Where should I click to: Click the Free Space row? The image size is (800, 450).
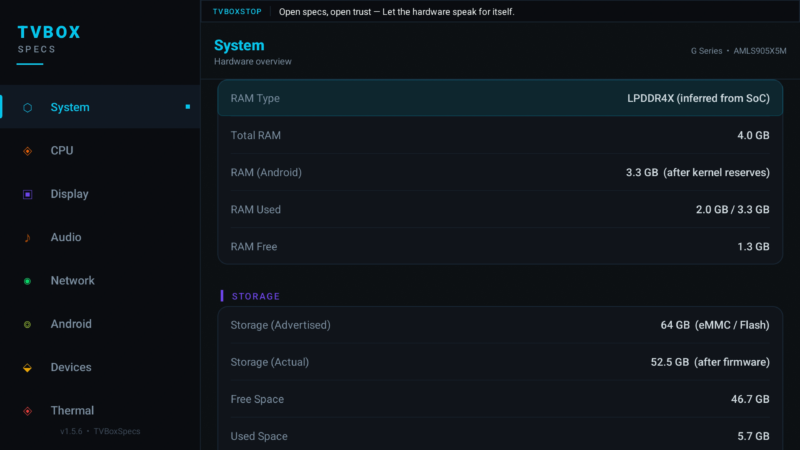500,399
